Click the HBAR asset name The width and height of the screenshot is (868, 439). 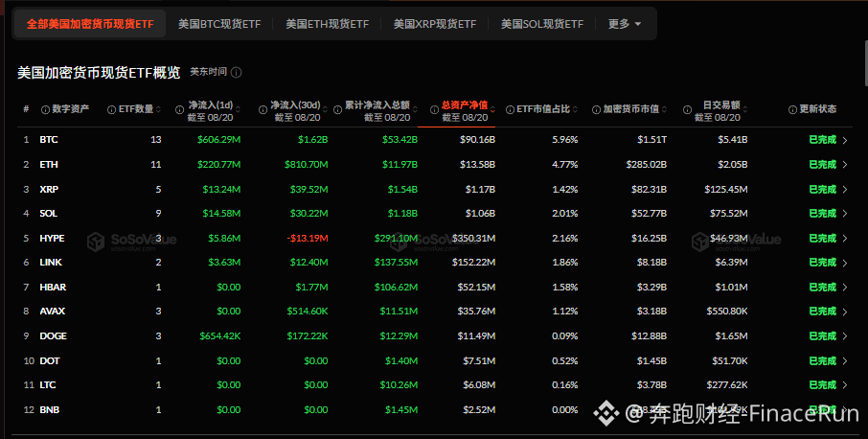(x=53, y=288)
